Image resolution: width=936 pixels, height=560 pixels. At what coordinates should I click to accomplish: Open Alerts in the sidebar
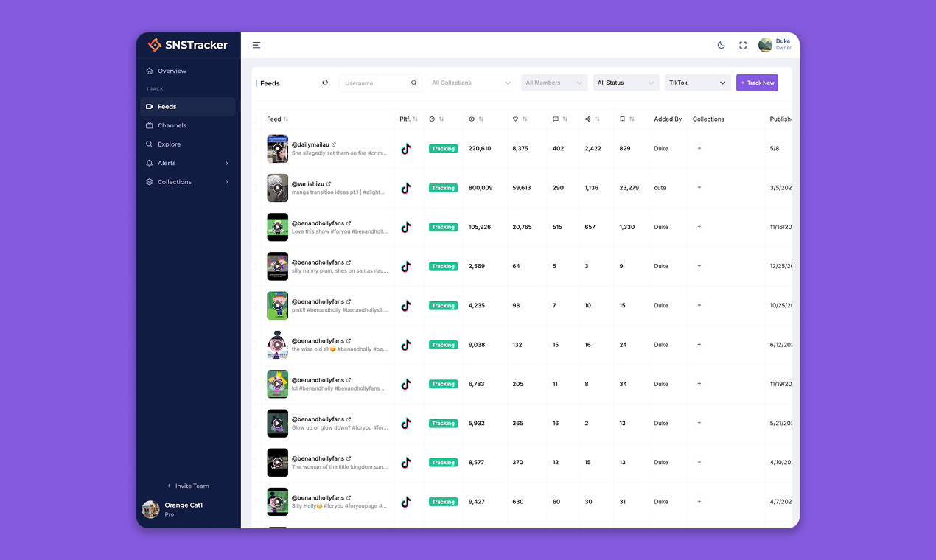[x=187, y=163]
